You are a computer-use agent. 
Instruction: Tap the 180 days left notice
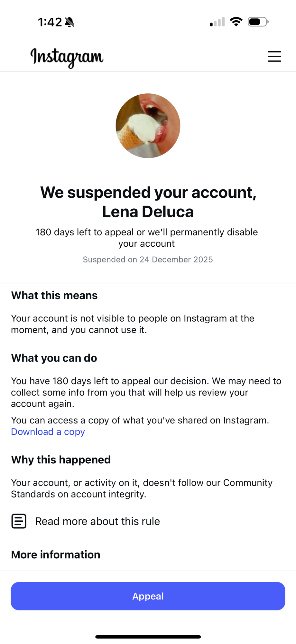[147, 238]
